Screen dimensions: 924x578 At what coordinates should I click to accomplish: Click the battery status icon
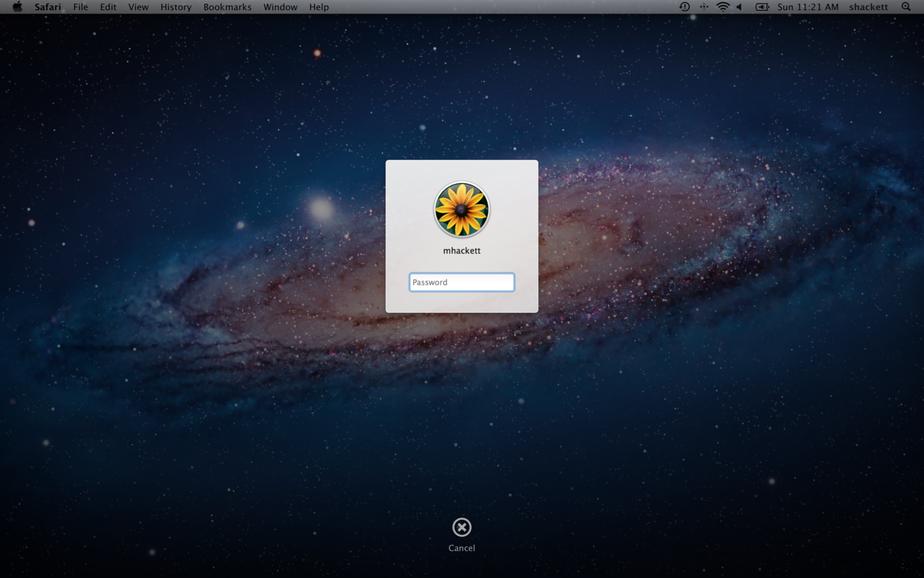coord(762,7)
